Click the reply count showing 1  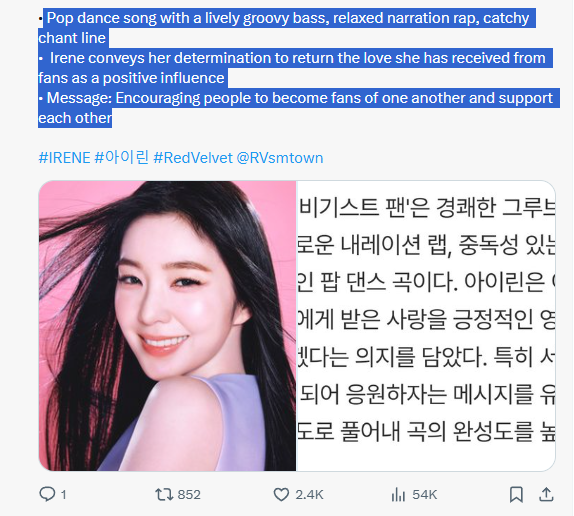click(63, 495)
